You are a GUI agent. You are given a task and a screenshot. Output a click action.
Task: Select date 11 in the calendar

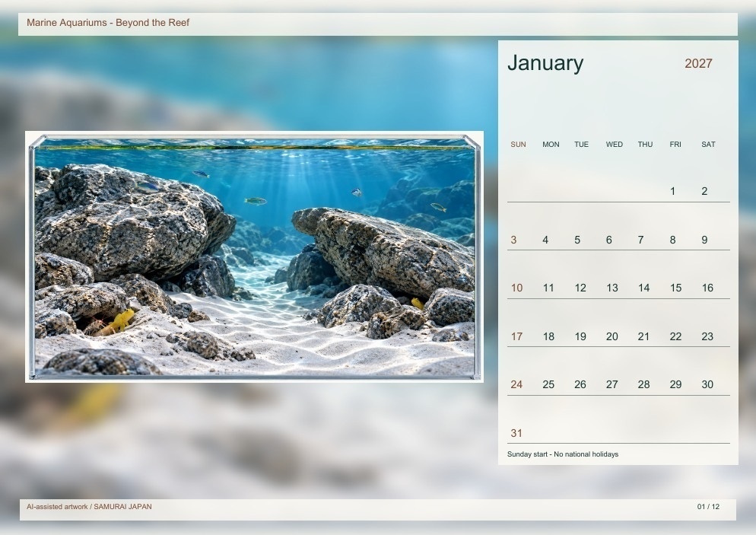tap(548, 288)
